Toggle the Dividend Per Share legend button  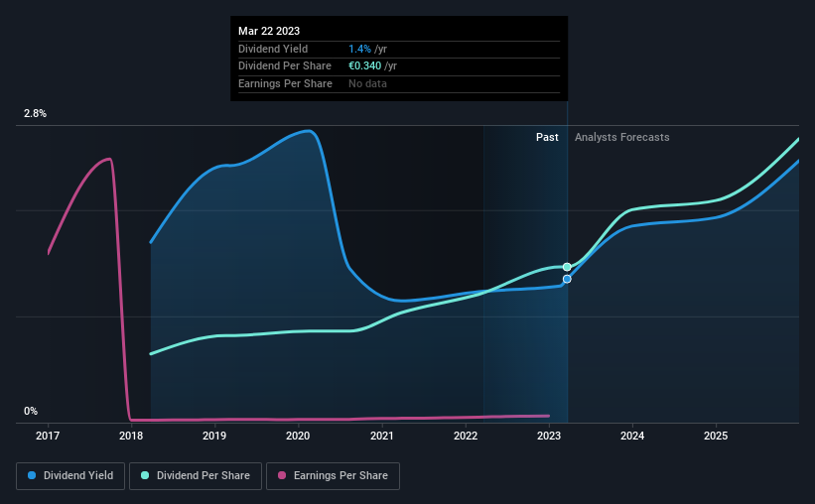tap(196, 476)
